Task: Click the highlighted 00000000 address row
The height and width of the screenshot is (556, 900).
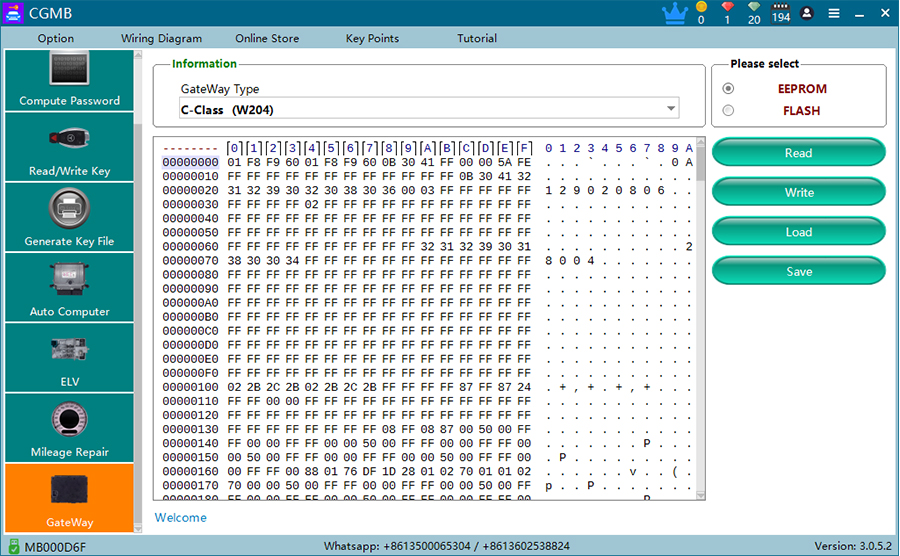Action: tap(190, 162)
